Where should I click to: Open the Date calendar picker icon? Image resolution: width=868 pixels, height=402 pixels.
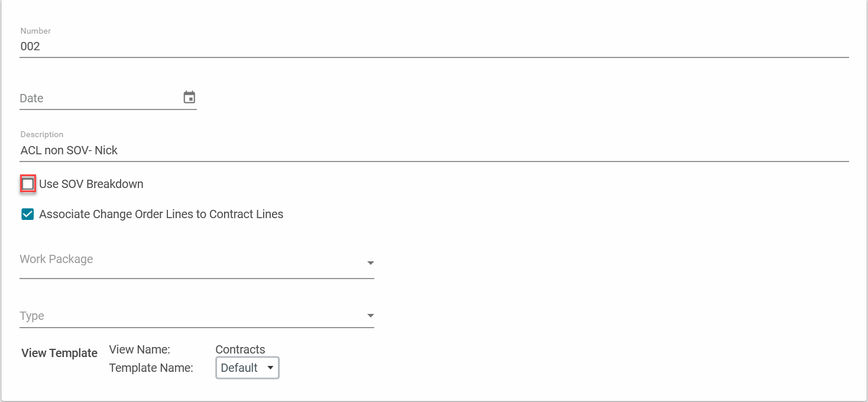[189, 98]
